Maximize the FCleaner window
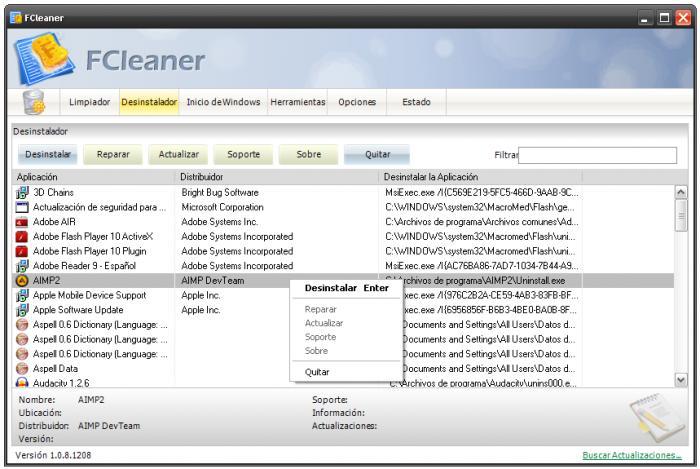This screenshot has height=469, width=700. click(664, 18)
